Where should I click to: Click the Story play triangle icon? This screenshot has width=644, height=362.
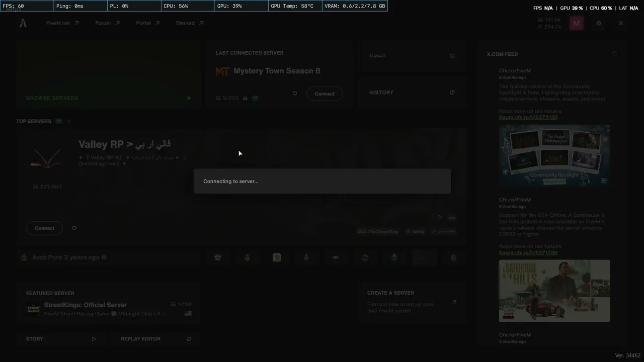pyautogui.click(x=94, y=339)
